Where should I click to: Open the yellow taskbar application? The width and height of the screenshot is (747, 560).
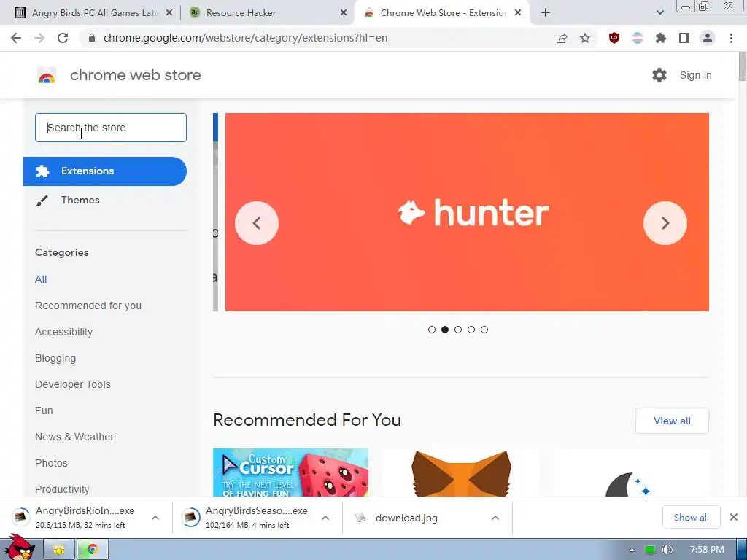pyautogui.click(x=59, y=550)
